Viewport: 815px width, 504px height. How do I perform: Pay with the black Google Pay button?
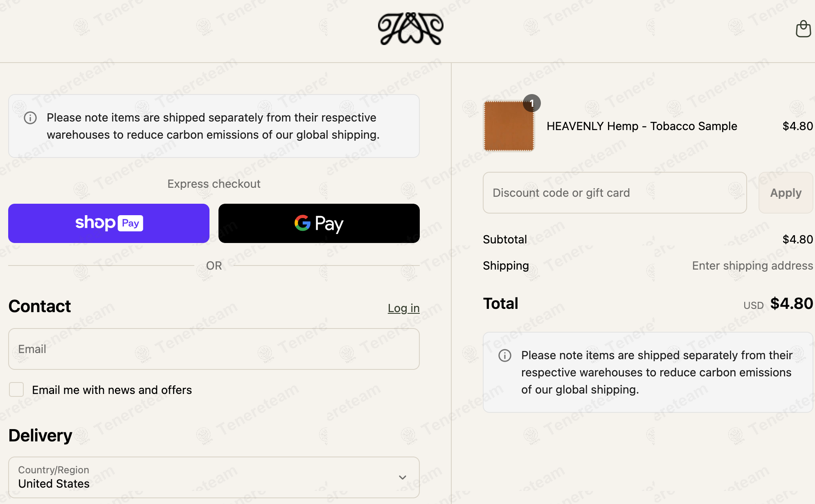(x=319, y=223)
